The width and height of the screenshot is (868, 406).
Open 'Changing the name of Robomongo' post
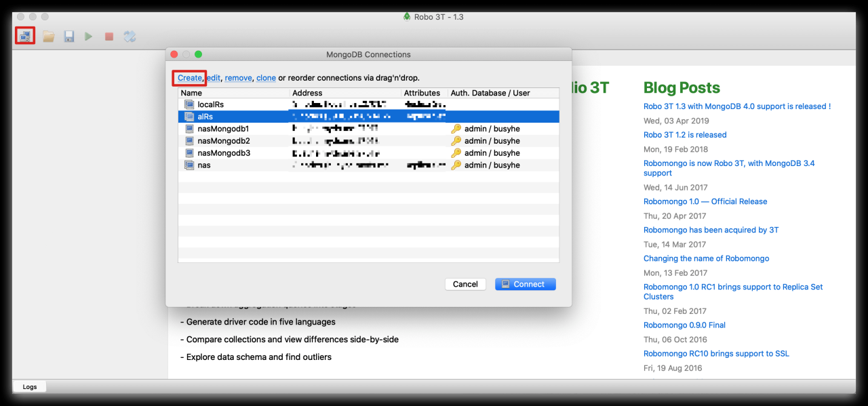click(x=706, y=258)
